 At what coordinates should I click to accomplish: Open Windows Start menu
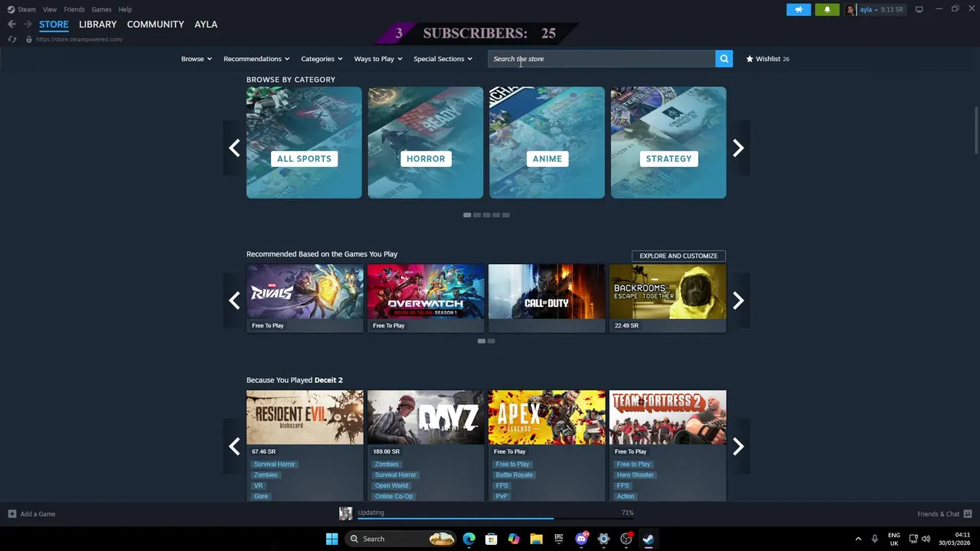[x=332, y=539]
